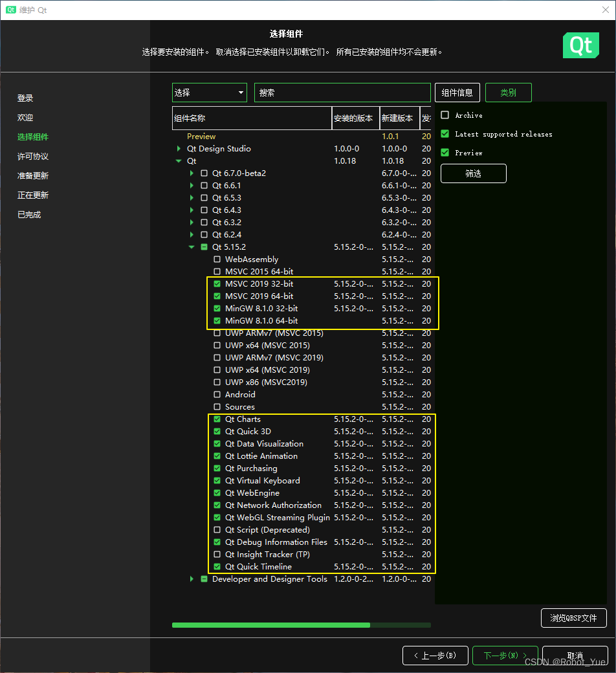Open the 选择 dropdown

210,93
